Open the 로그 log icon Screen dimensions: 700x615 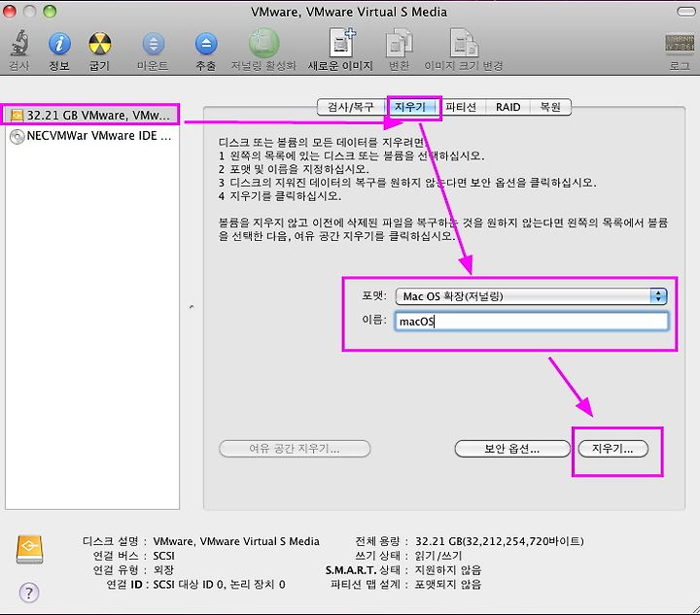680,51
